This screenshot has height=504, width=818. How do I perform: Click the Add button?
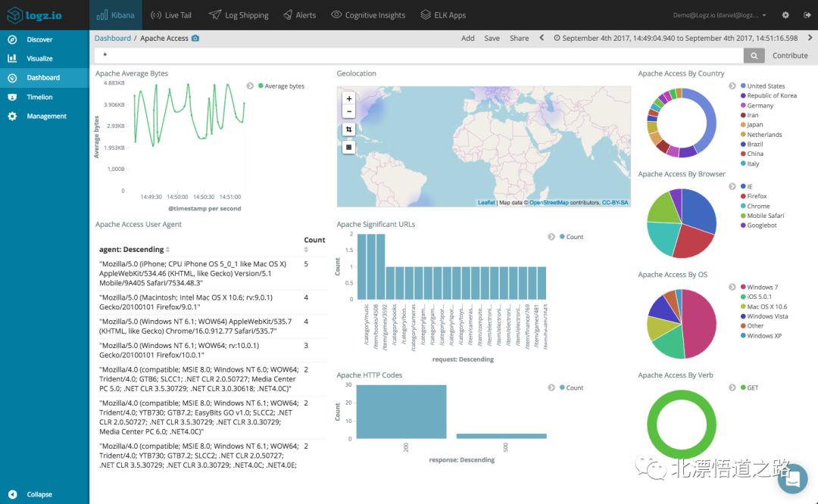click(x=468, y=38)
